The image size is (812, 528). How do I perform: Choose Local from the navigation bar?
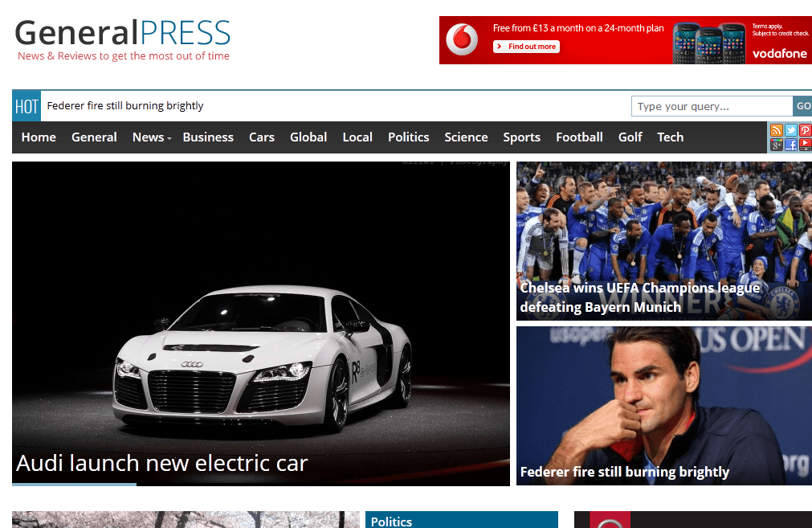click(x=357, y=137)
